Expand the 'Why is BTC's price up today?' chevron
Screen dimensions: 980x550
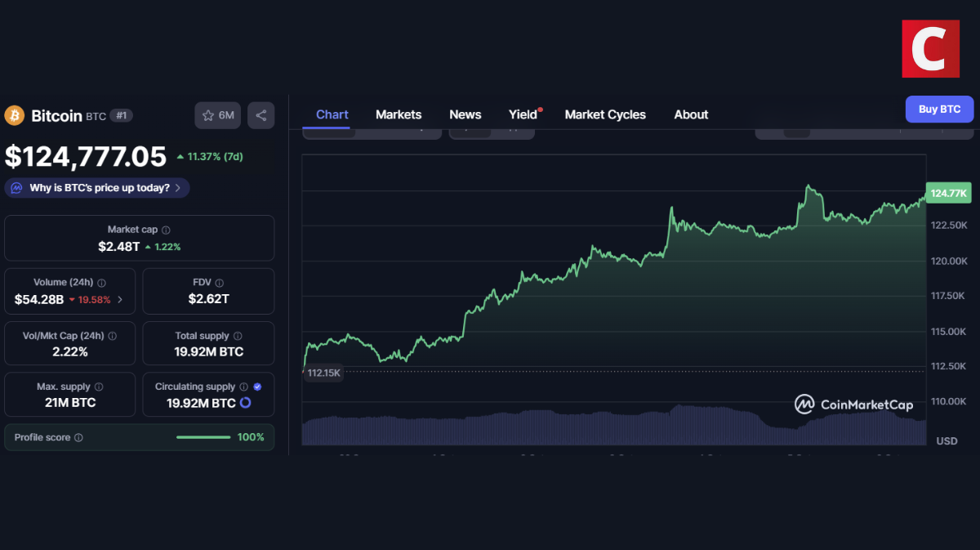178,188
